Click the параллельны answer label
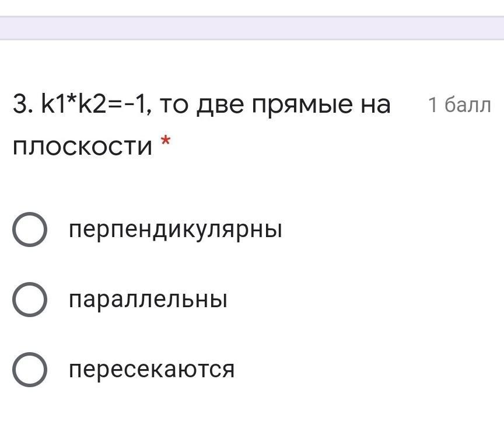Viewport: 504px width, 438px height. (148, 300)
